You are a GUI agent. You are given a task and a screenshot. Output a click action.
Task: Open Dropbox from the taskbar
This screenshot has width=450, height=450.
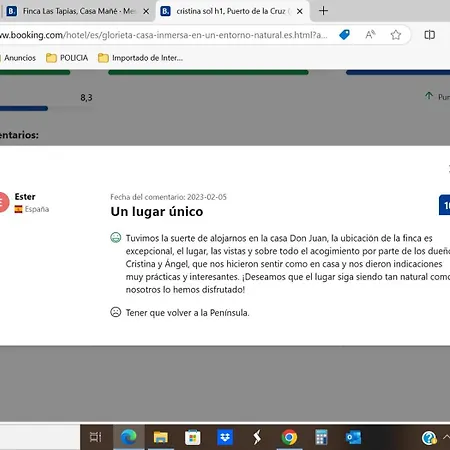tap(225, 437)
